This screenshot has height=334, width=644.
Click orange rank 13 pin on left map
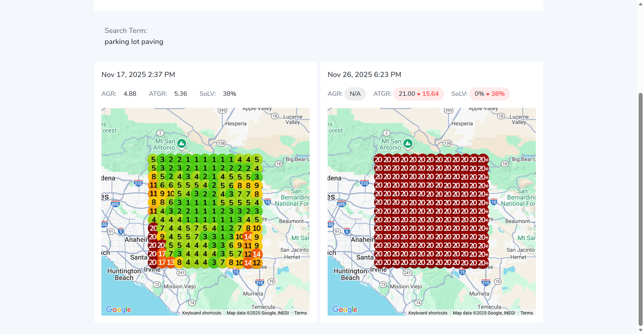(170, 262)
